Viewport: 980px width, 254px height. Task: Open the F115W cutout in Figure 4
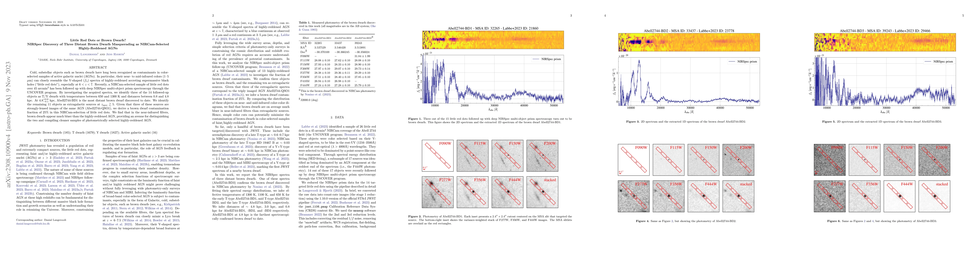668,160
